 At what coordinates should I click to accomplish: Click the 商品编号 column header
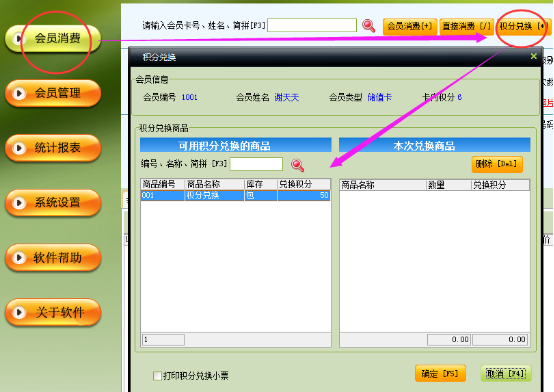[x=163, y=184]
